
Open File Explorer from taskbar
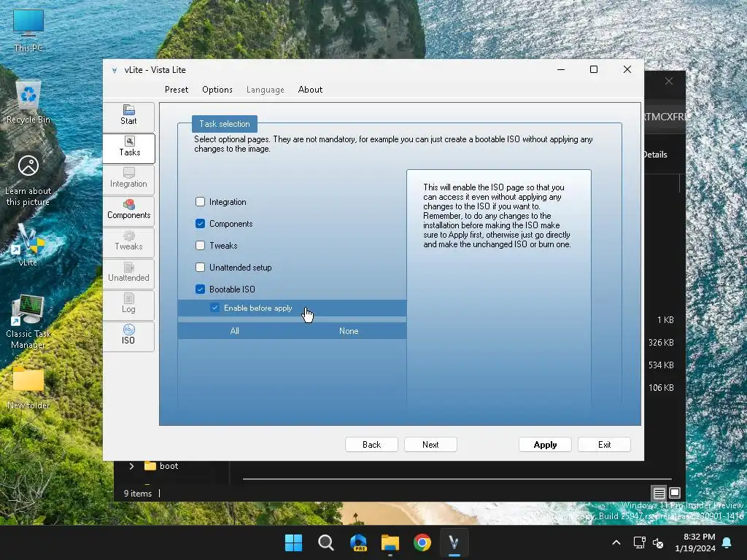[390, 542]
